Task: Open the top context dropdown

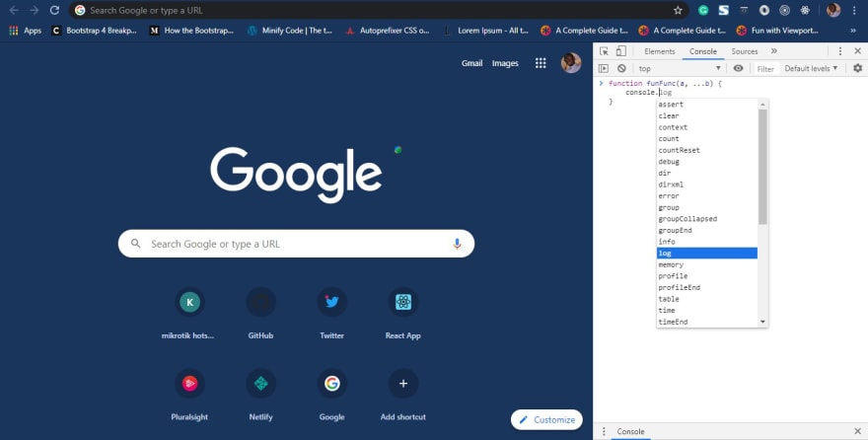Action: [680, 68]
